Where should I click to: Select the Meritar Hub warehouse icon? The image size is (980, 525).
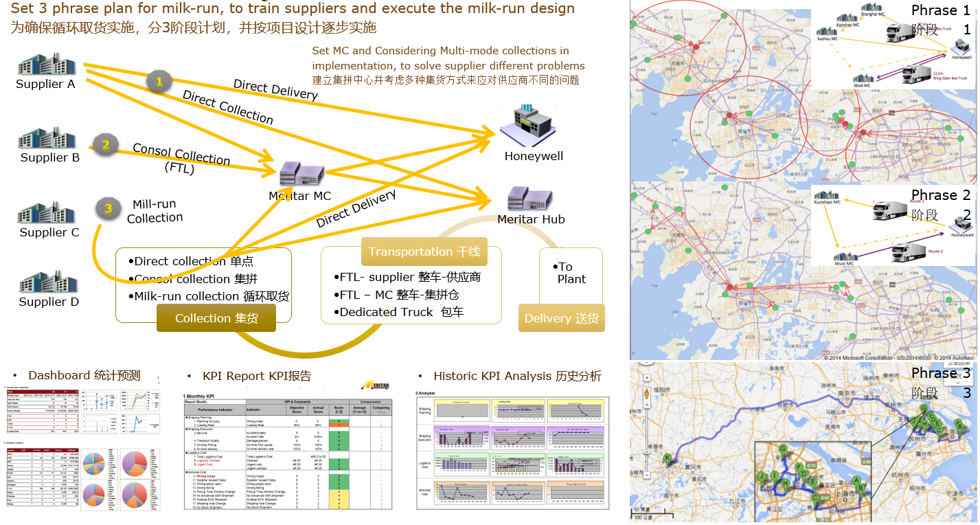pyautogui.click(x=530, y=199)
